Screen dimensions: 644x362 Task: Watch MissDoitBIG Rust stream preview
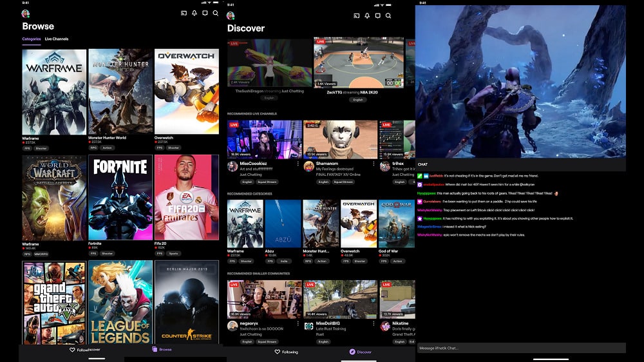[x=340, y=300]
